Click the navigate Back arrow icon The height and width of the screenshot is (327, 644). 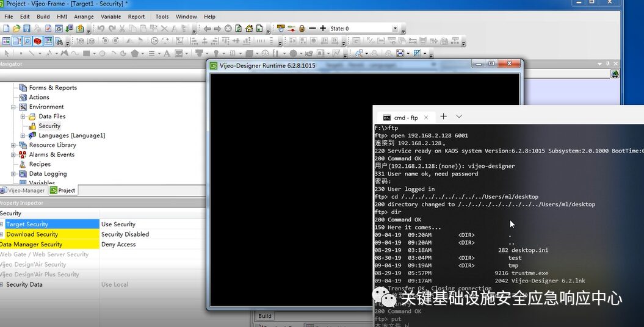click(207, 28)
